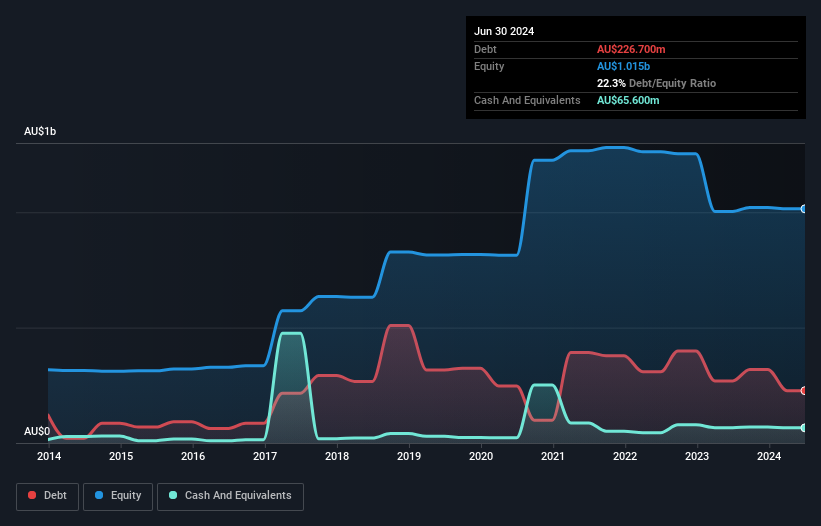The width and height of the screenshot is (821, 526).
Task: Toggle the Equity series legend button
Action: [118, 496]
